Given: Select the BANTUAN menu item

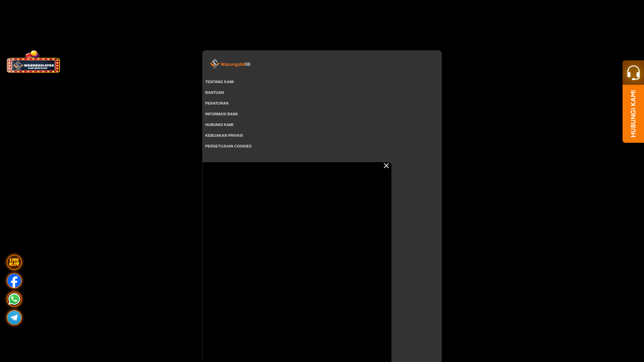Looking at the screenshot, I should (x=214, y=93).
